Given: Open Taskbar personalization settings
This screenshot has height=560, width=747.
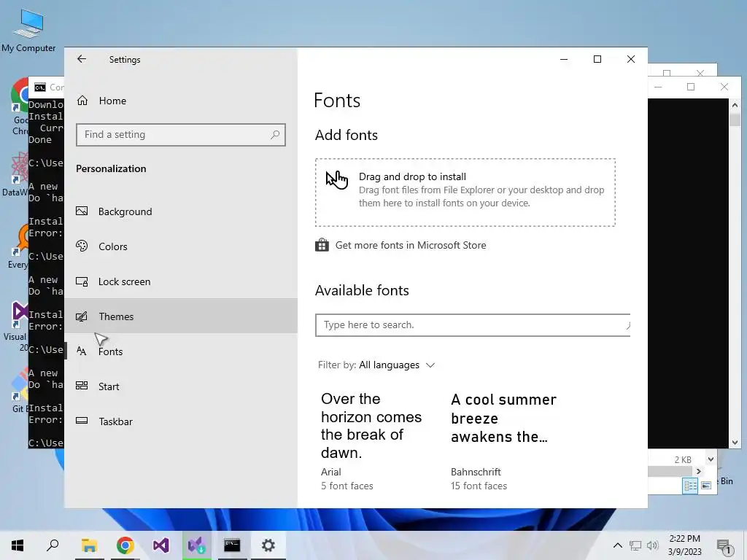Looking at the screenshot, I should [x=181, y=421].
